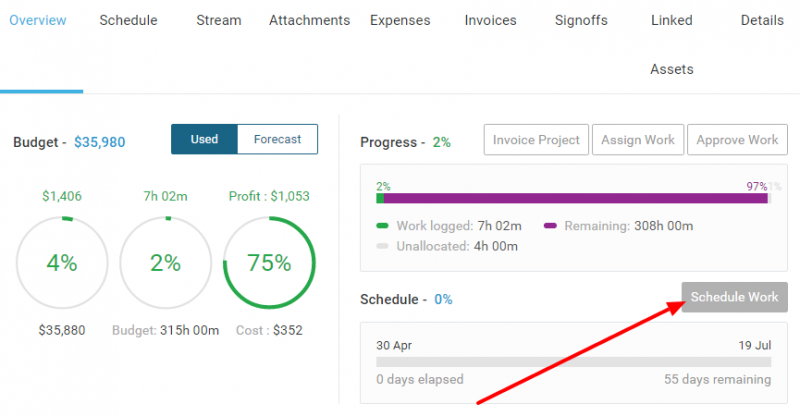Click the Schedule Work button
This screenshot has height=416, width=800.
click(734, 297)
